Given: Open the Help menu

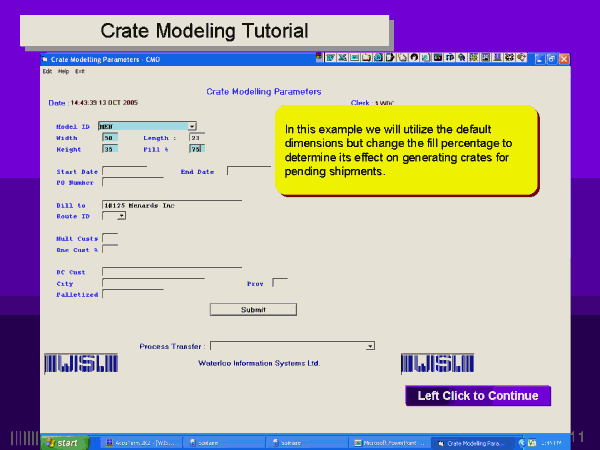Looking at the screenshot, I should (63, 71).
